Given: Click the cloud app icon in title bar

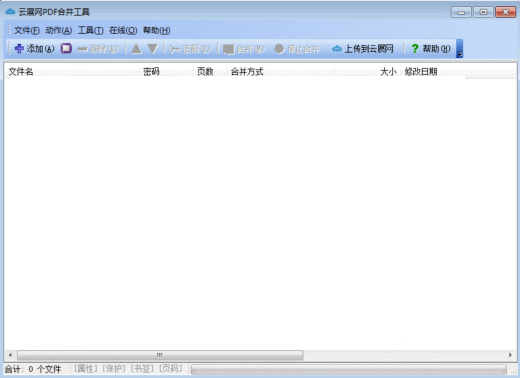Looking at the screenshot, I should [10, 12].
